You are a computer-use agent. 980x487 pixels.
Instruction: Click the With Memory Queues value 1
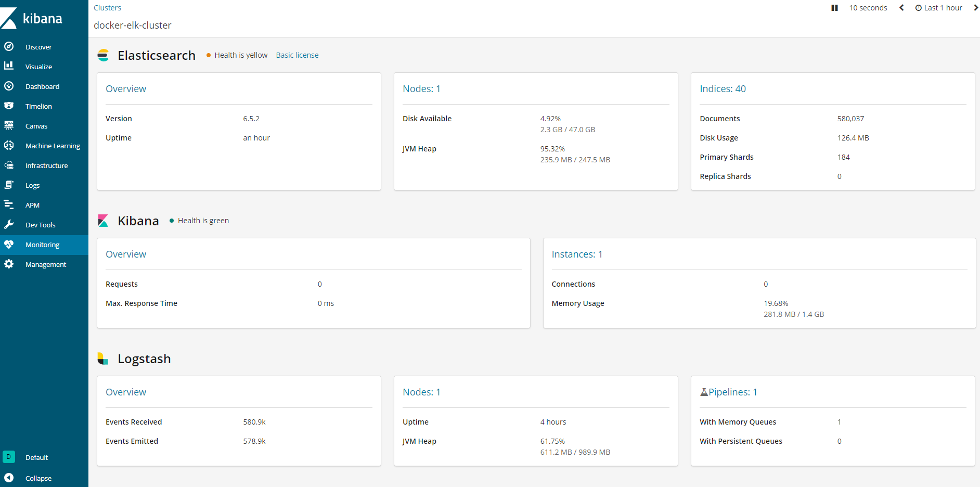[839, 422]
